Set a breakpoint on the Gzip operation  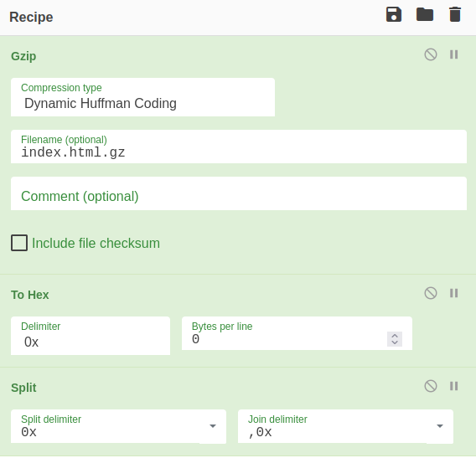454,54
